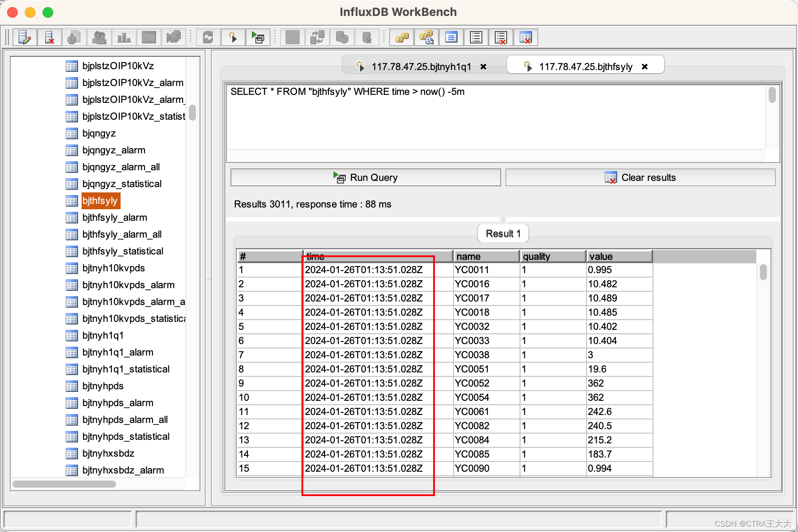
Task: Select the bjqngyz_statistical measurement
Action: click(122, 184)
